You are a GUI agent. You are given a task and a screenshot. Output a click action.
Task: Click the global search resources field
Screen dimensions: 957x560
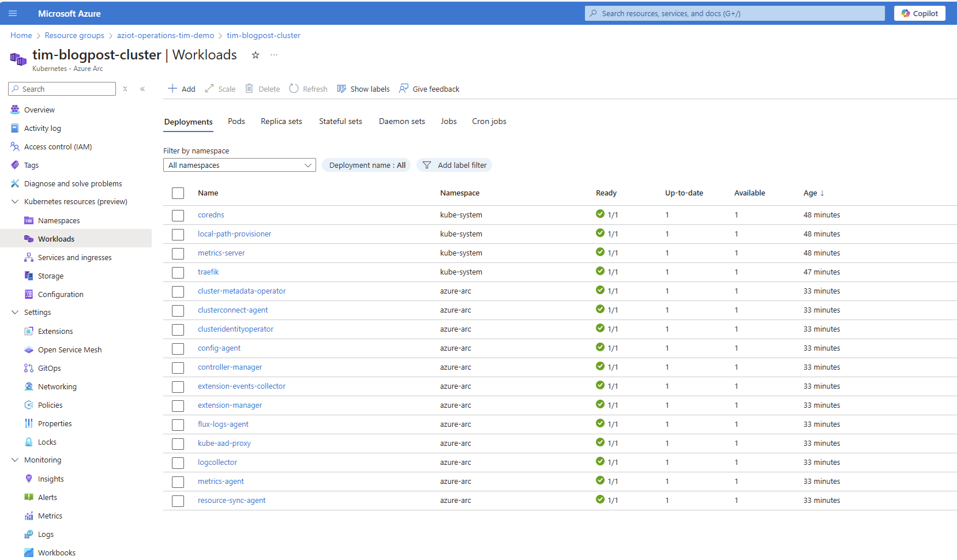[x=734, y=13]
